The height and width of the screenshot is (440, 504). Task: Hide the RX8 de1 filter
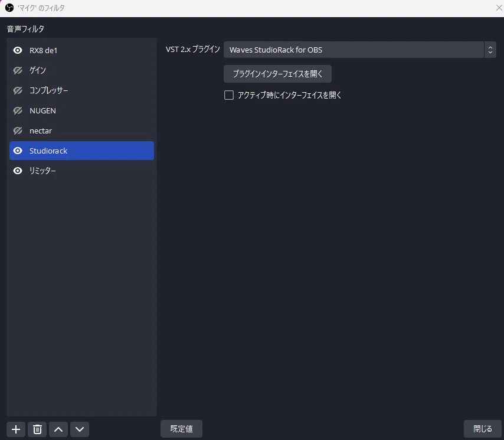click(18, 51)
